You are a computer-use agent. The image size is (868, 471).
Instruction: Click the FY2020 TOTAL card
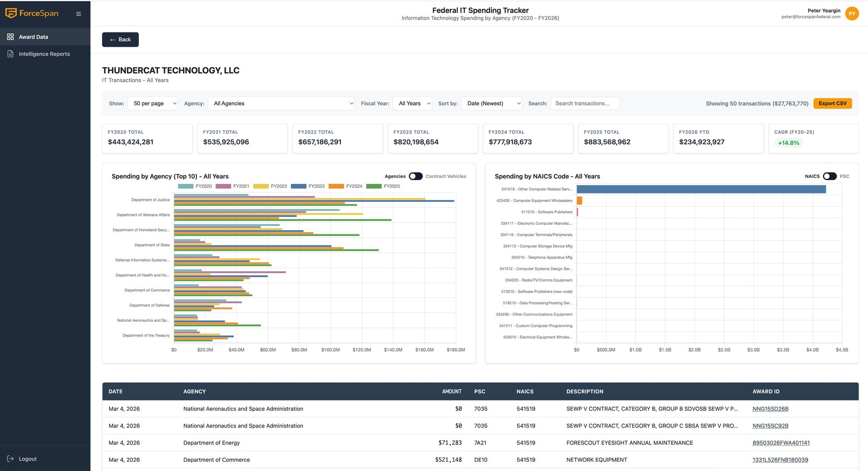[147, 138]
